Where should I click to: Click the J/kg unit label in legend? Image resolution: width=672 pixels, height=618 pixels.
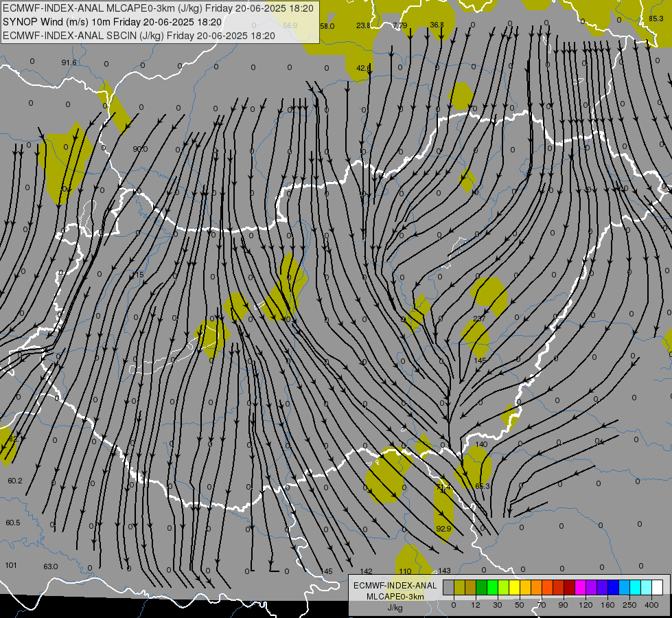point(395,608)
